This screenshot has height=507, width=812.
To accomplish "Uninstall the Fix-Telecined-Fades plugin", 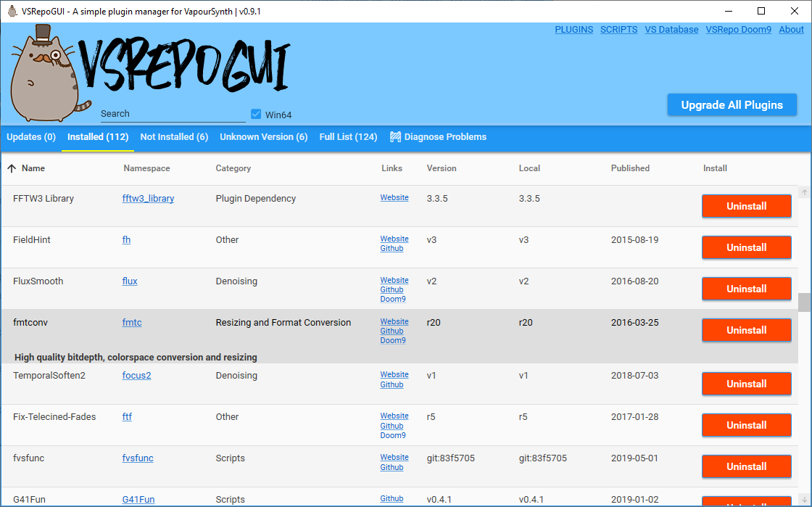I will click(x=746, y=425).
